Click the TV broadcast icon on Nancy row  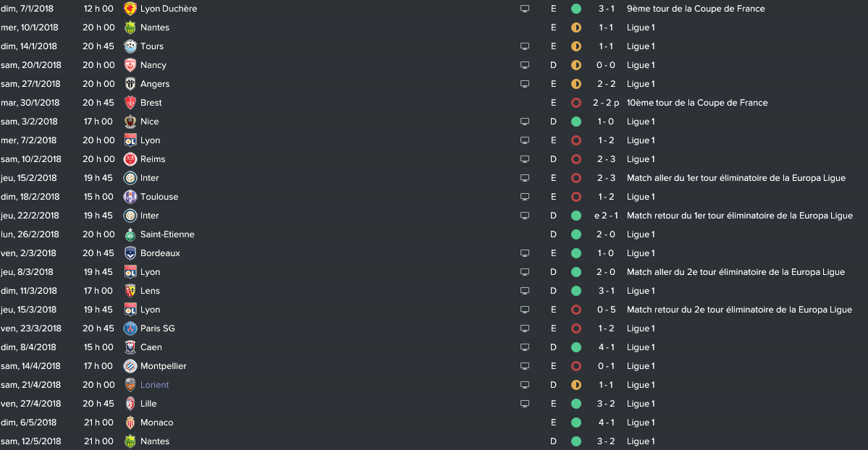click(x=525, y=65)
